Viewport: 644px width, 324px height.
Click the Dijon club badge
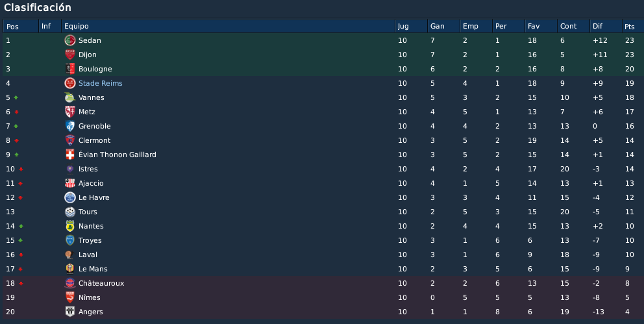pyautogui.click(x=70, y=55)
